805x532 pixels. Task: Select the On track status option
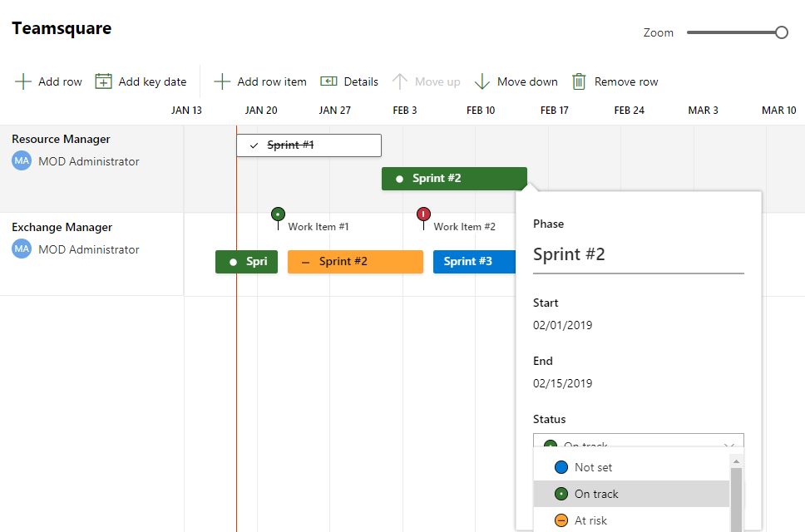click(x=596, y=494)
